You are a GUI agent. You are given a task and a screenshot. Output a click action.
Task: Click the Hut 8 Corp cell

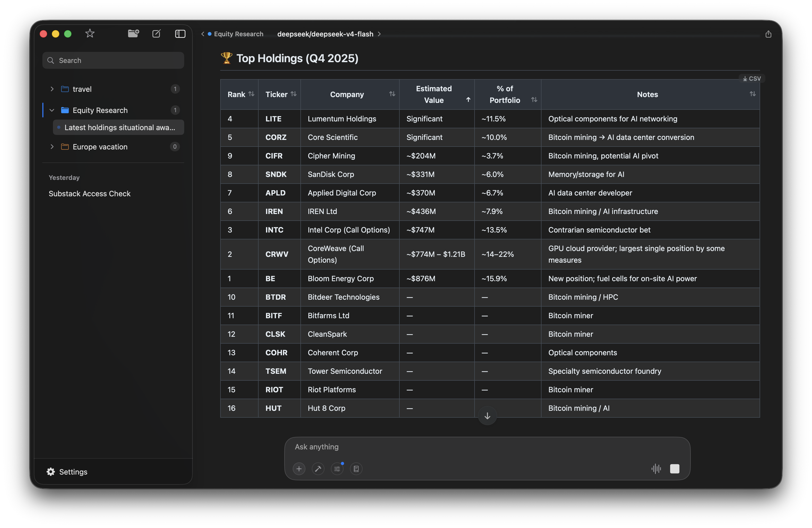coord(350,408)
